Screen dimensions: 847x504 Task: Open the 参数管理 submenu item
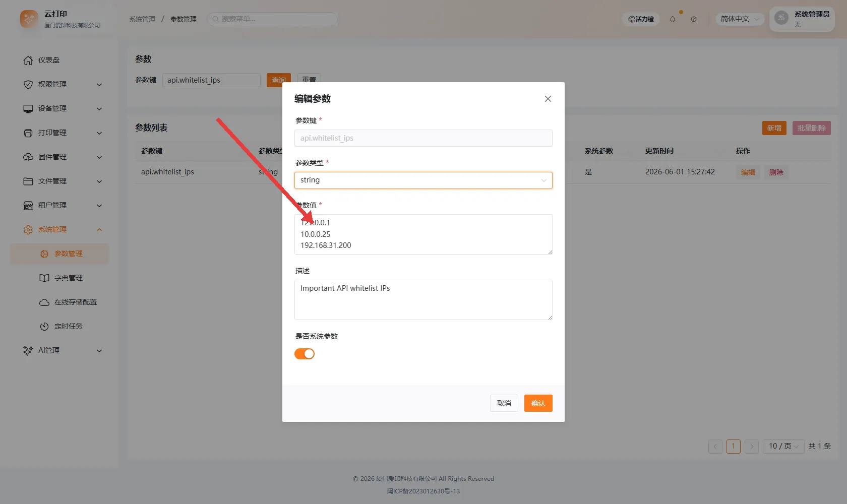click(59, 254)
